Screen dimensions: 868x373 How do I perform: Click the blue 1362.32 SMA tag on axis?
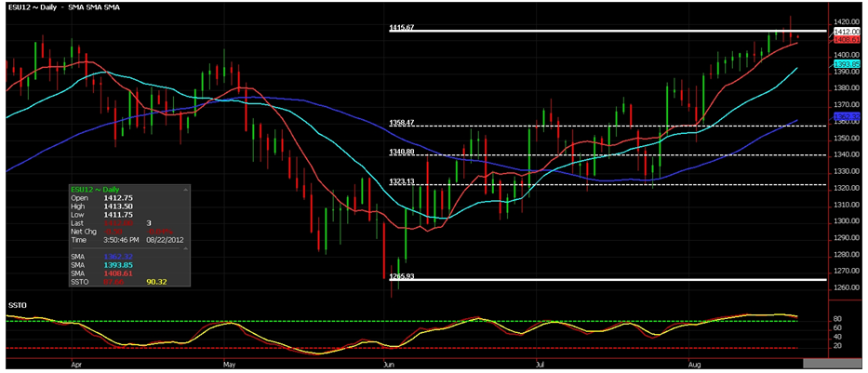pyautogui.click(x=847, y=117)
